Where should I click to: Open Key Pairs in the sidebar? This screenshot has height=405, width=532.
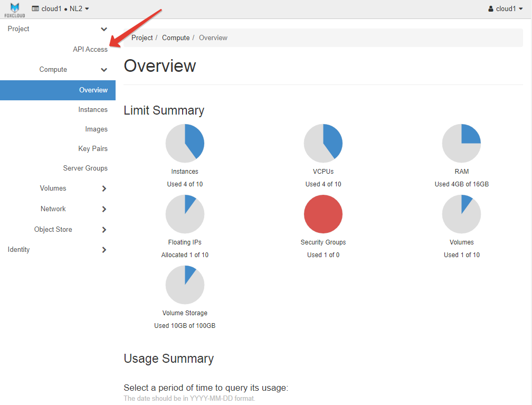(x=92, y=149)
